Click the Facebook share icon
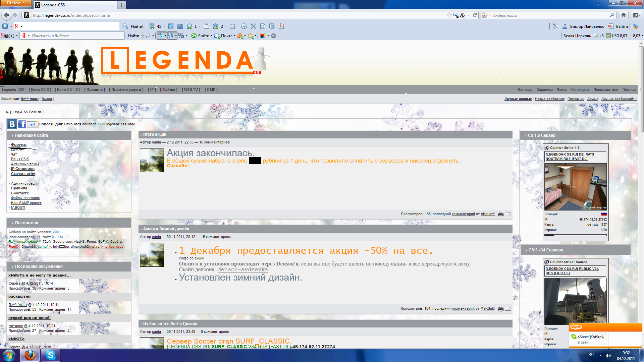Viewport: 644px width, 362px height. [22, 124]
